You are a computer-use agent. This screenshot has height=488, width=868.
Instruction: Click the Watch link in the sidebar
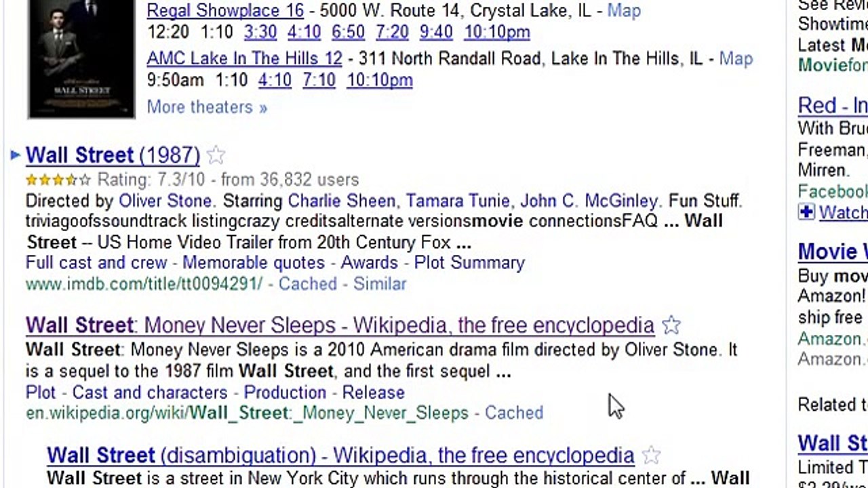[x=843, y=213]
